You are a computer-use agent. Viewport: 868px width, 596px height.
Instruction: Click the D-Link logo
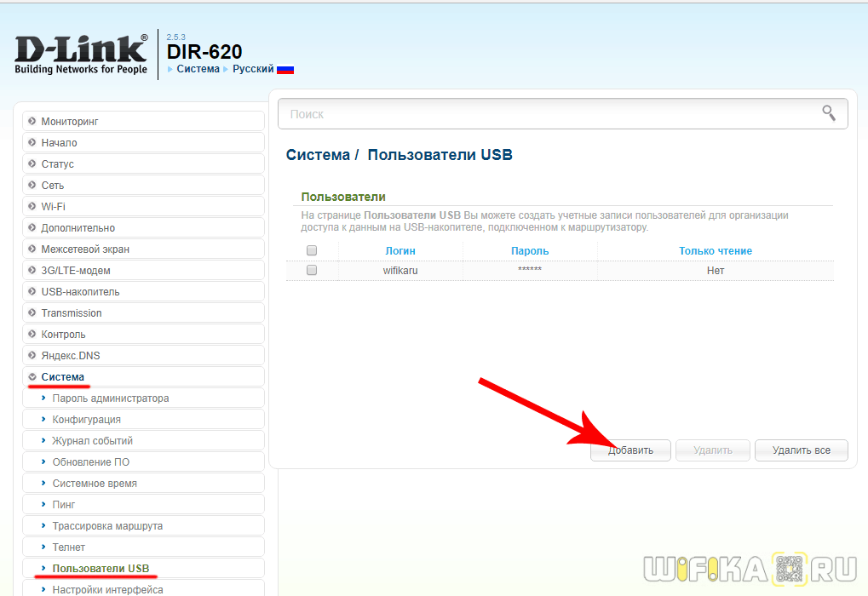click(x=82, y=54)
